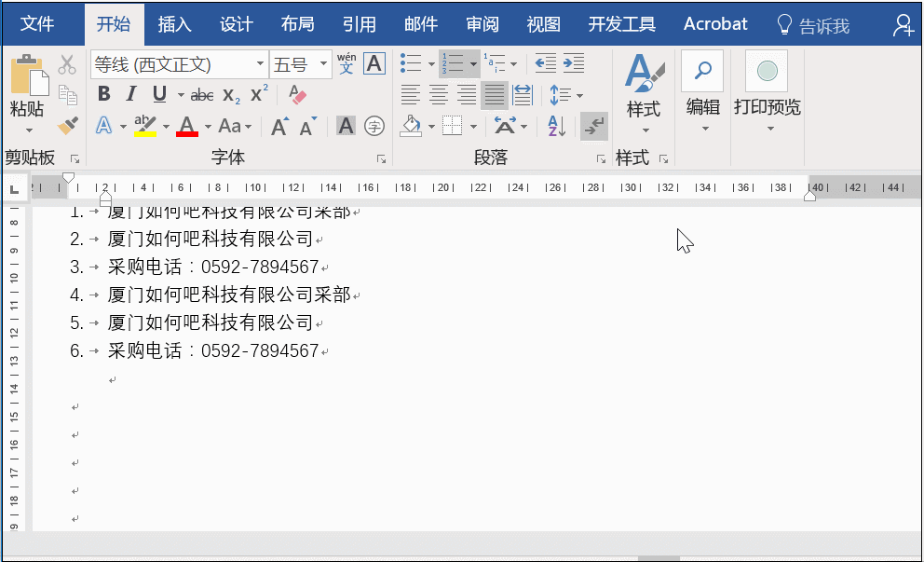The height and width of the screenshot is (562, 924).
Task: Apply red font color
Action: tap(187, 126)
